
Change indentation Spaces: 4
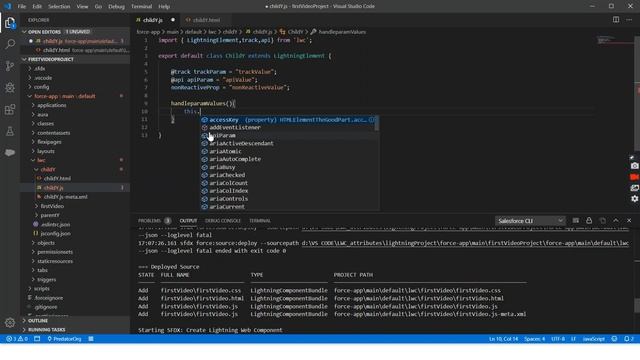[534, 339]
